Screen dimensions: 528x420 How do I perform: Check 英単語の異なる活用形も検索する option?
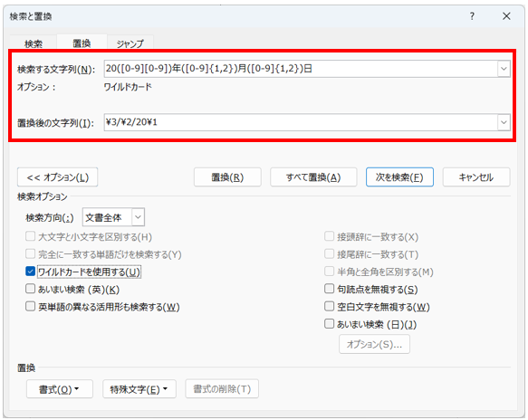point(30,306)
